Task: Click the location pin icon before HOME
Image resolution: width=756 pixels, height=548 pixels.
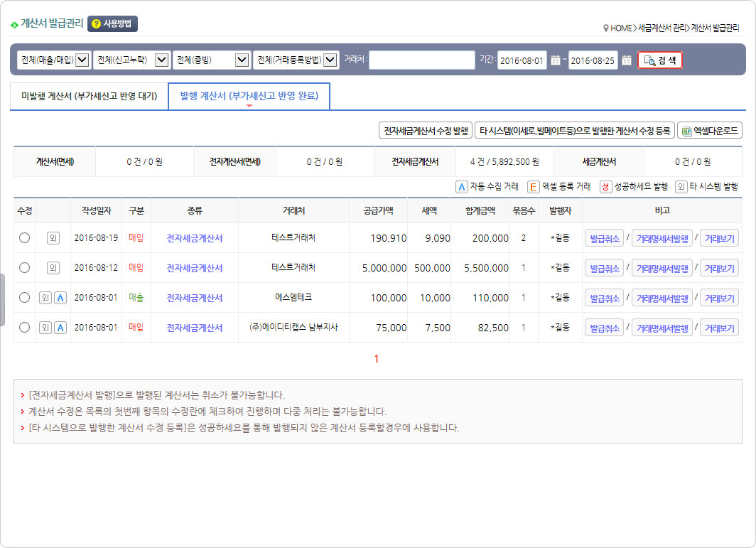Action: click(x=605, y=28)
